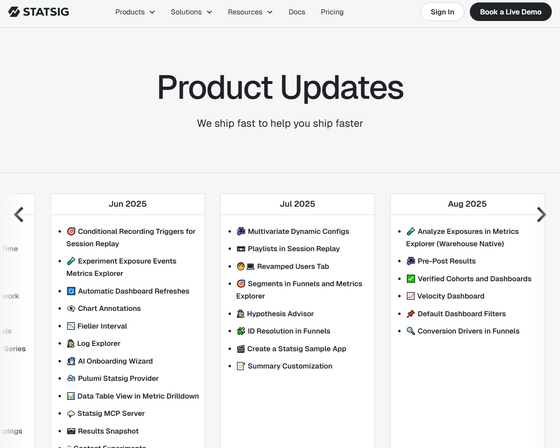
Task: Open Multivariate Dynamic Configs update
Action: point(298,231)
